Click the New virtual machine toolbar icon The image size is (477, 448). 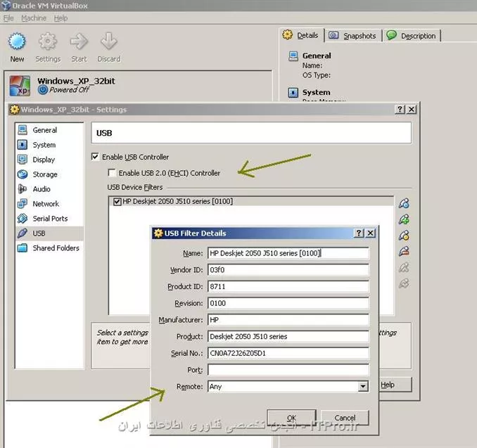(x=17, y=41)
